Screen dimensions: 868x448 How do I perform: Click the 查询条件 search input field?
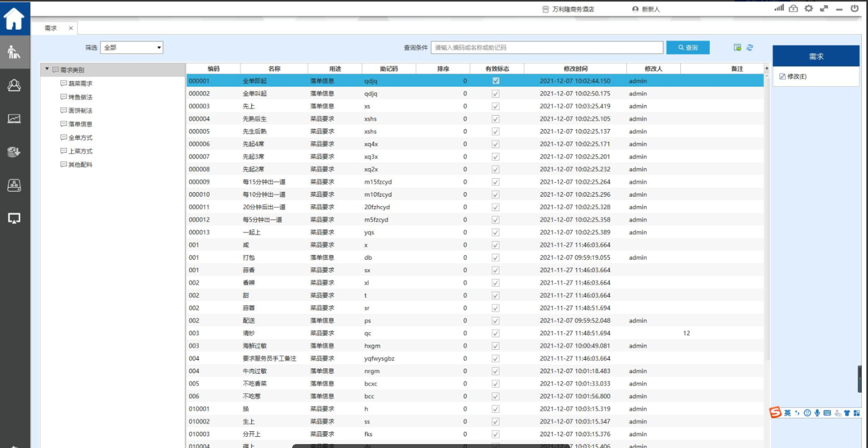pyautogui.click(x=546, y=47)
